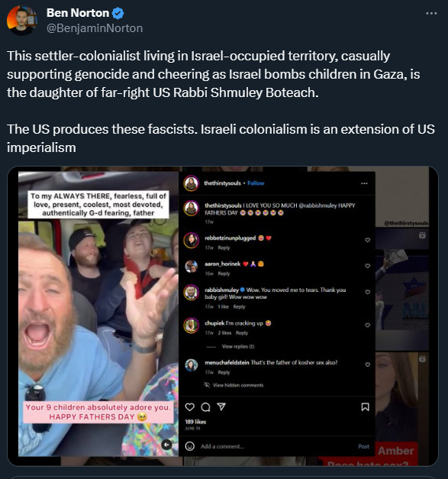Toggle the video mute speaker button

166,445
